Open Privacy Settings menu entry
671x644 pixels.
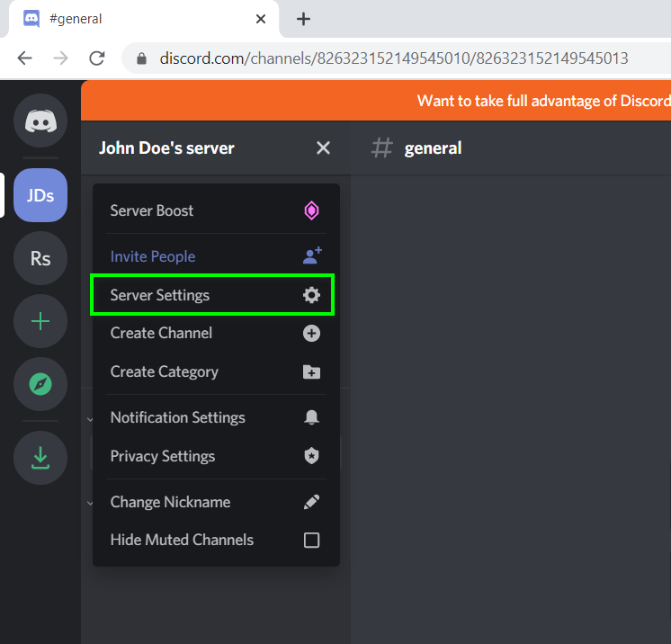tap(216, 456)
